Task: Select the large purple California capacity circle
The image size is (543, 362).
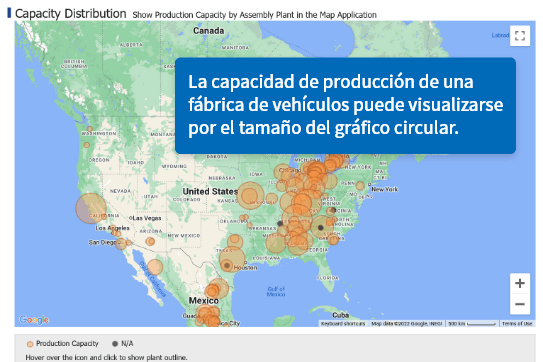Action: (x=91, y=208)
